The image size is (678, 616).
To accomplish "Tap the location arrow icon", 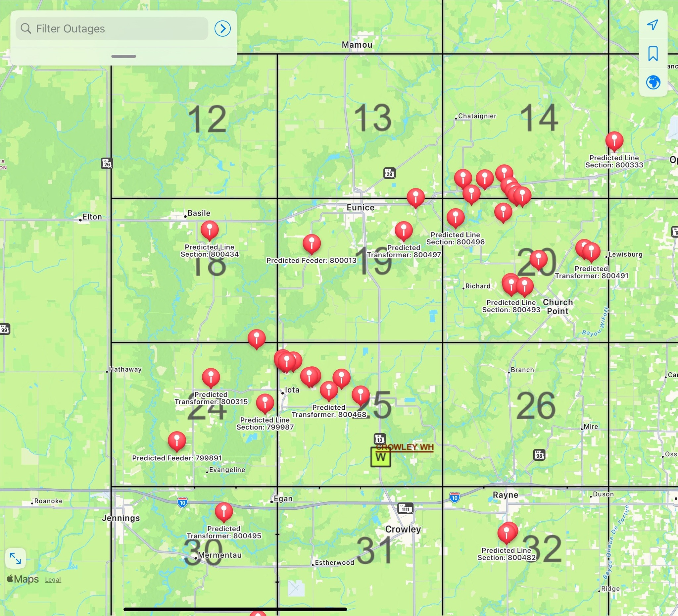I will point(653,25).
